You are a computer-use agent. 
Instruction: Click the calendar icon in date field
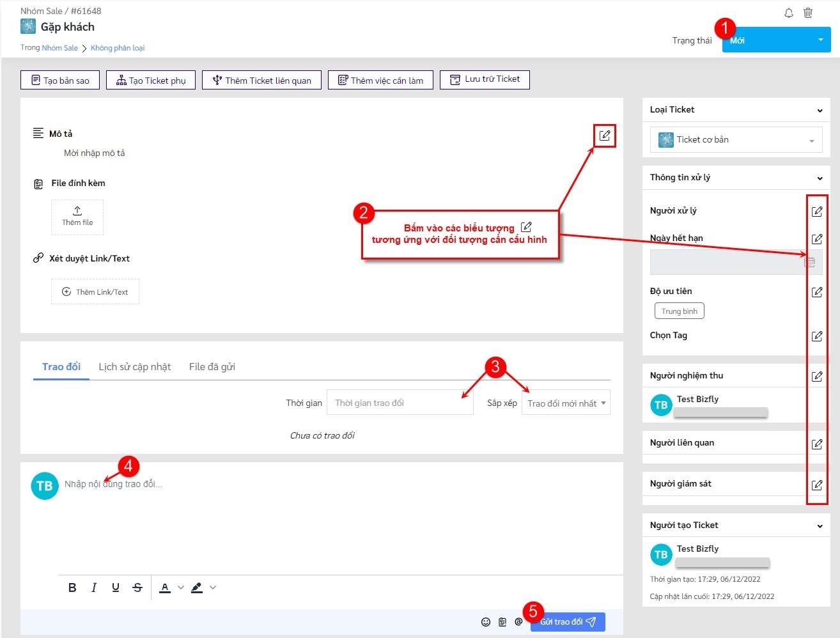pos(809,261)
